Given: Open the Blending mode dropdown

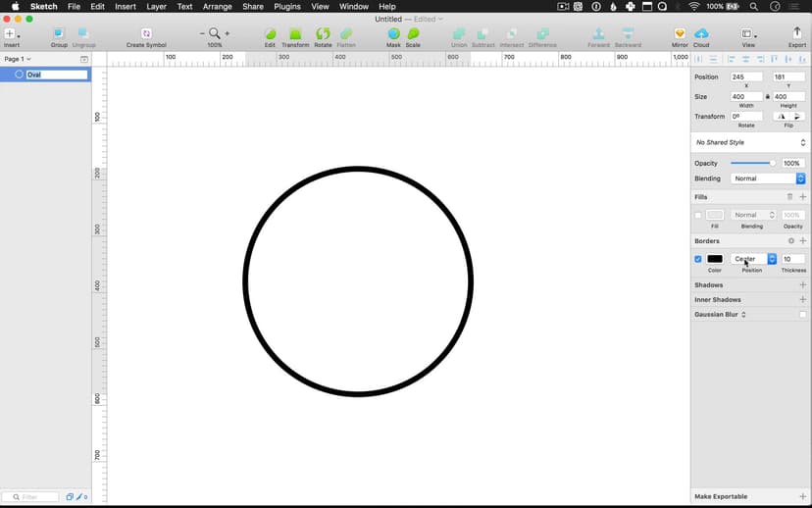Looking at the screenshot, I should click(769, 178).
